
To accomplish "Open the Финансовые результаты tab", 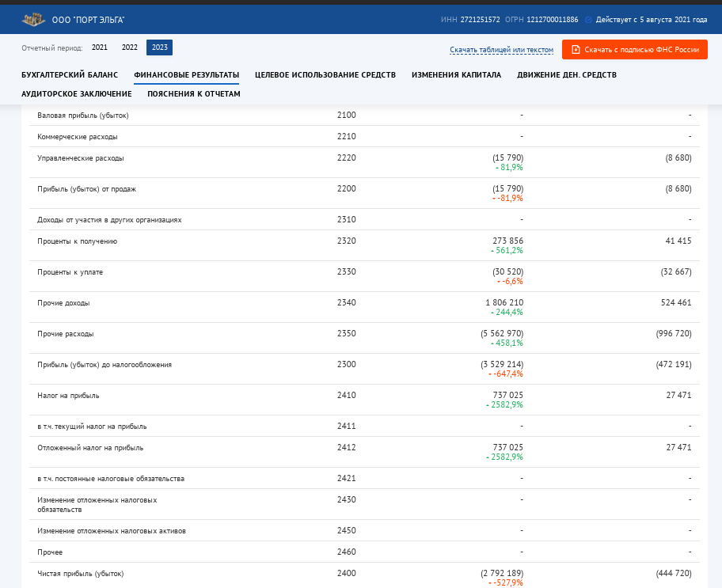I will pyautogui.click(x=187, y=75).
